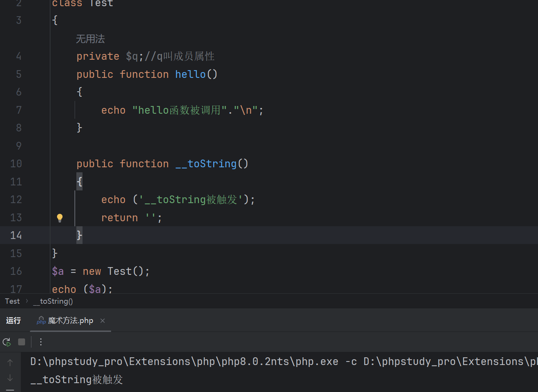Rerun the script with the rerun icon

(x=7, y=342)
